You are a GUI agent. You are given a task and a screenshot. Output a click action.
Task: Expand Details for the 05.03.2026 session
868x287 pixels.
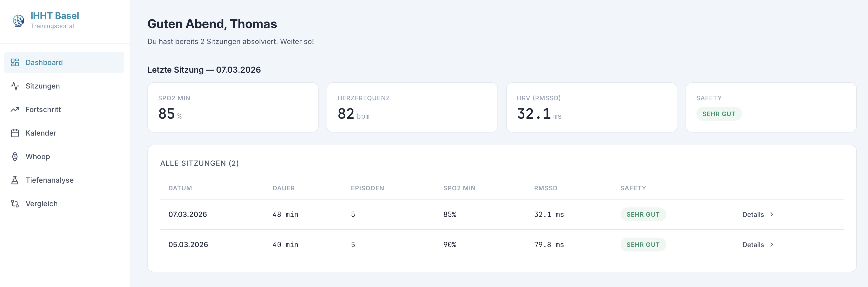[x=753, y=245]
